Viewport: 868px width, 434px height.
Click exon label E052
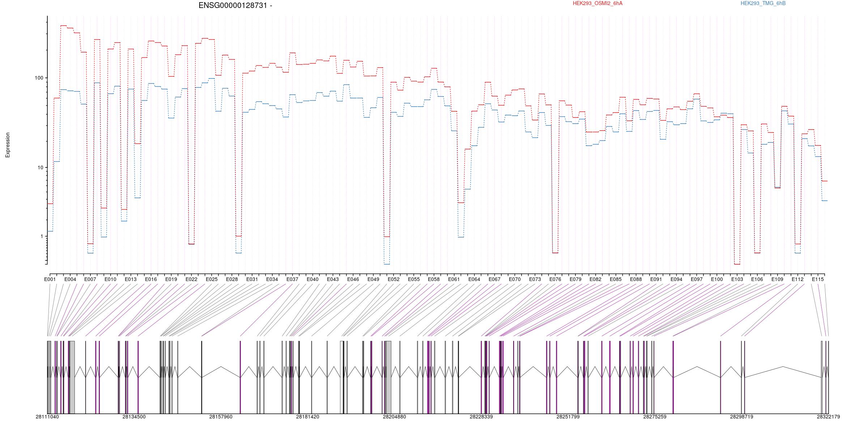tap(393, 279)
